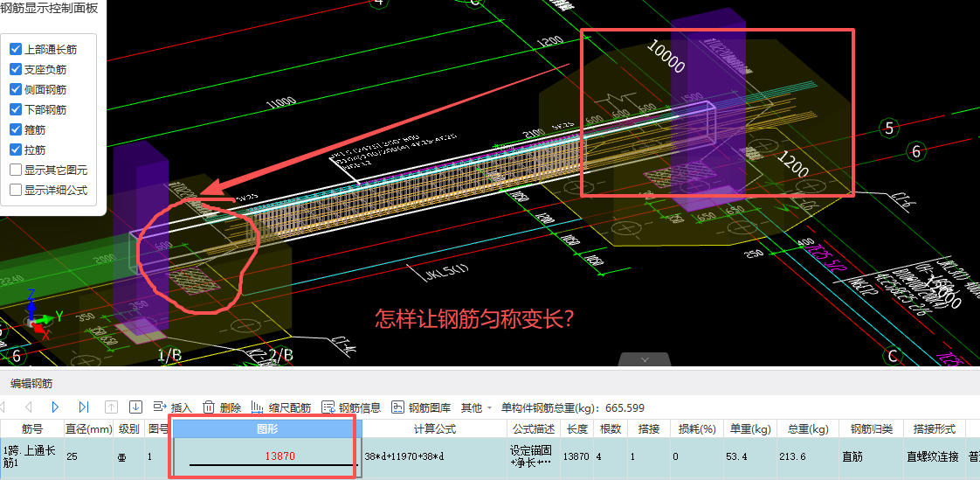Uncheck 下部钢筋 checkbox
Viewport: 980px width, 480px height.
tap(16, 109)
